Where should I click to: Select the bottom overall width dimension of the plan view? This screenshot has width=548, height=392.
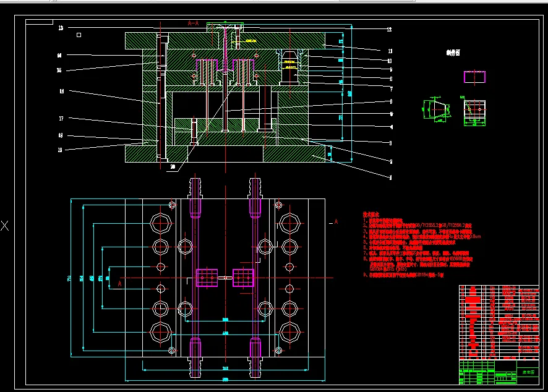(225, 380)
